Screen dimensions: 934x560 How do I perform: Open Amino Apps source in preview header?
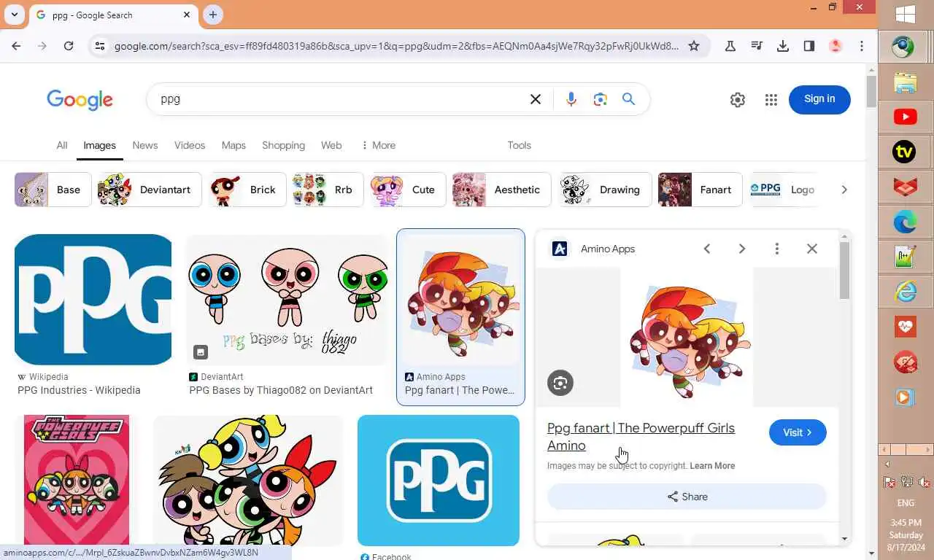tap(593, 249)
